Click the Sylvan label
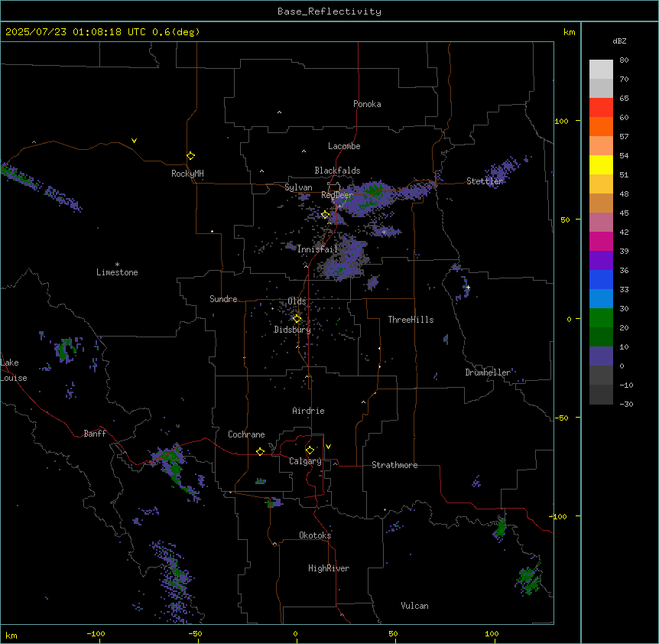Image resolution: width=659 pixels, height=644 pixels. [298, 187]
